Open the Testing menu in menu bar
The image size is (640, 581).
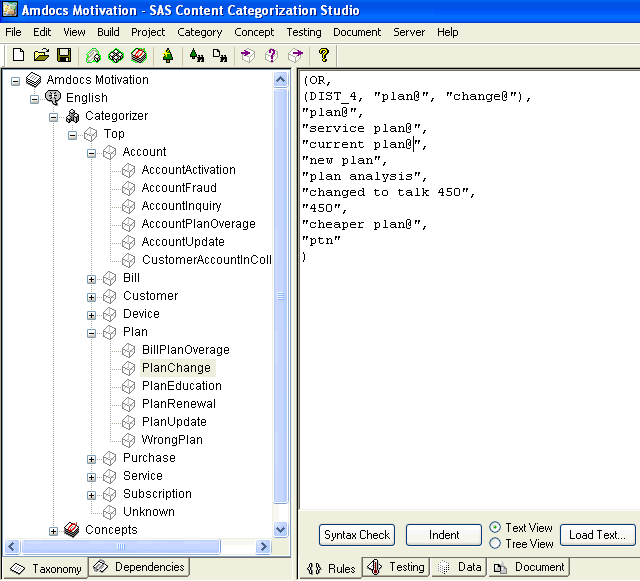[x=304, y=32]
